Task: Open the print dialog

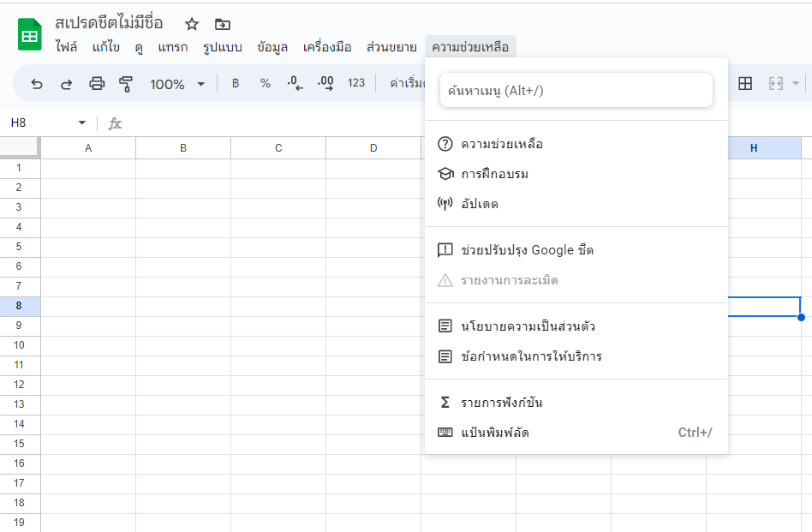Action: tap(97, 83)
